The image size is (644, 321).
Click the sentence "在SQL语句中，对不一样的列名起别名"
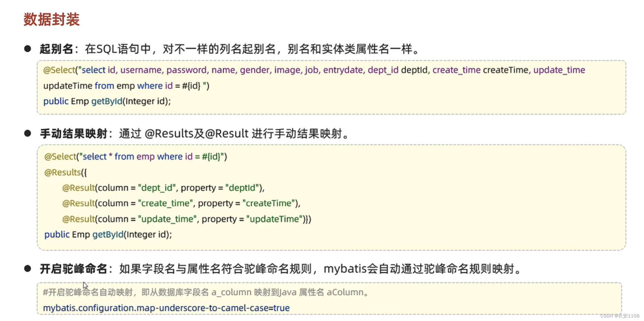click(180, 49)
